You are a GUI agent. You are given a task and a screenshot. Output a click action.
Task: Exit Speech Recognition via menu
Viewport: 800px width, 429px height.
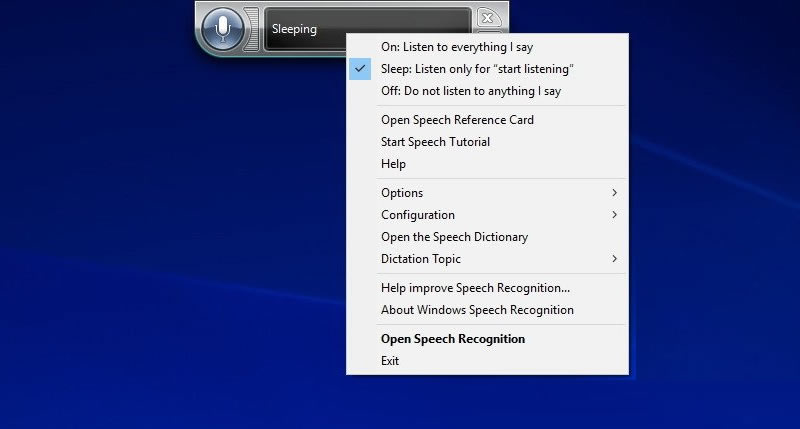coord(487,361)
